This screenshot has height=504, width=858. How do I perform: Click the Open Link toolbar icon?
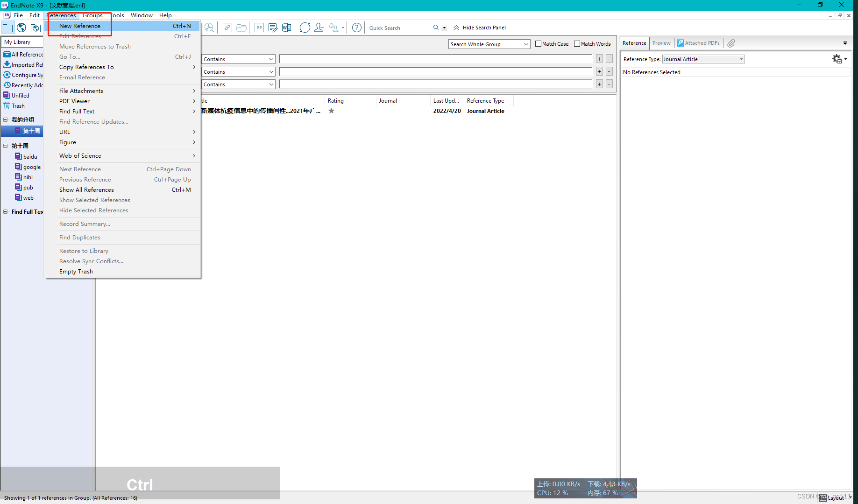(x=227, y=28)
